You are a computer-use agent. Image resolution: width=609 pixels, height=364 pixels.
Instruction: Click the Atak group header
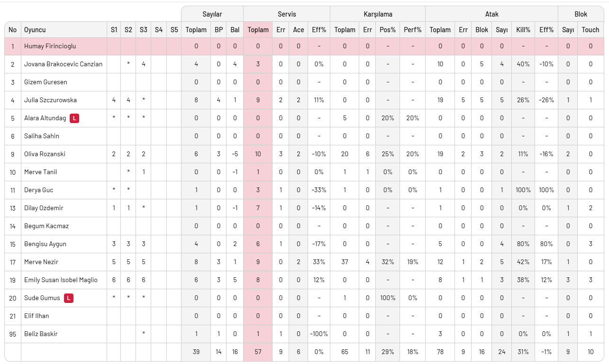491,14
